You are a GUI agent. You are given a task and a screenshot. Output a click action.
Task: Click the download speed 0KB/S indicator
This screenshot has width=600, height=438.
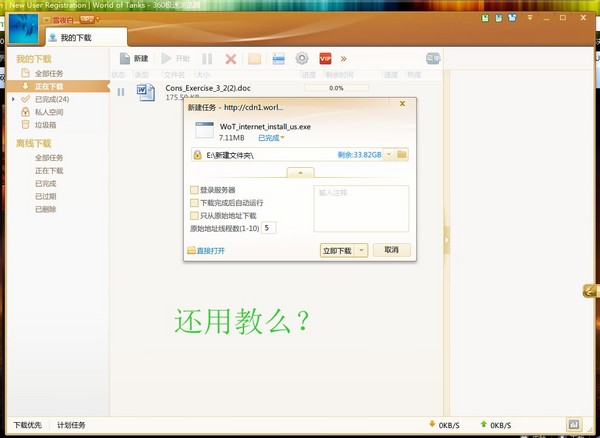tap(444, 425)
